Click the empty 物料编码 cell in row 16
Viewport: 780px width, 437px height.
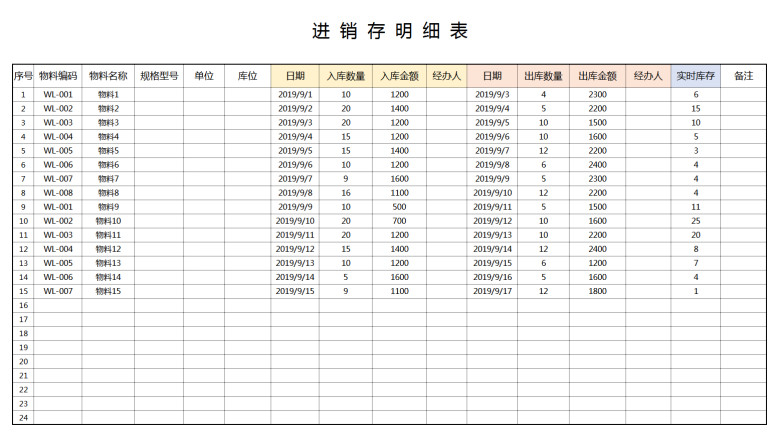(x=58, y=306)
